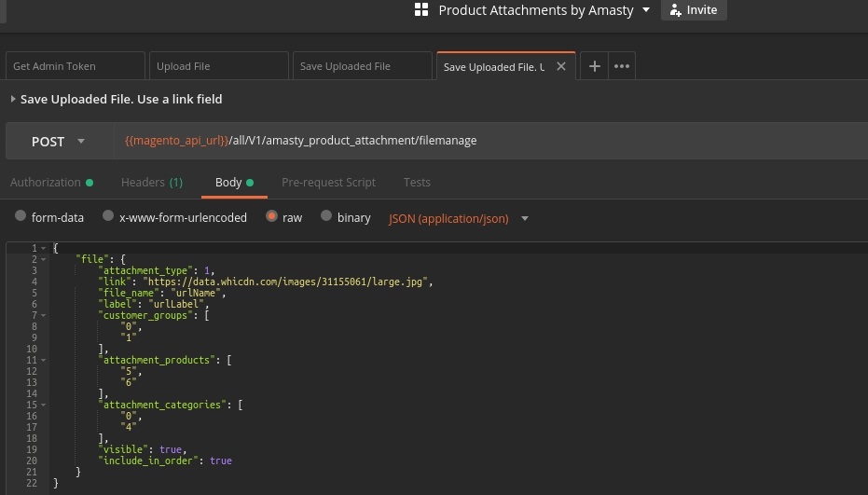Click the workspace grid icon beside Product Attachments
Image resolution: width=868 pixels, height=495 pixels.
coord(421,10)
